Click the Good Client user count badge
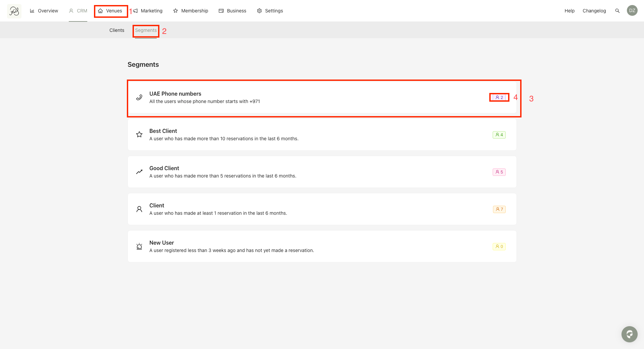Viewport: 644px width, 349px height. tap(499, 172)
